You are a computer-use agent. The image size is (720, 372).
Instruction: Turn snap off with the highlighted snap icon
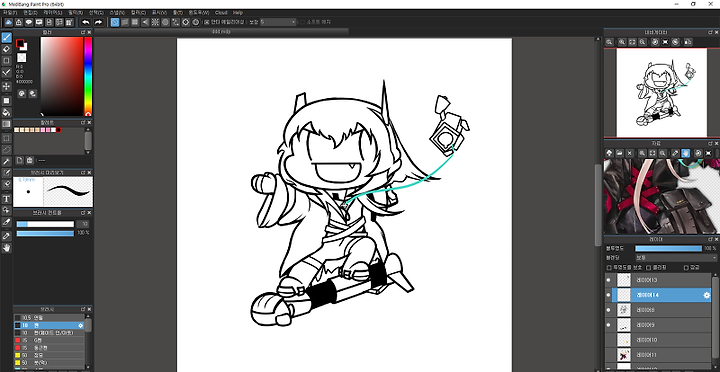115,22
